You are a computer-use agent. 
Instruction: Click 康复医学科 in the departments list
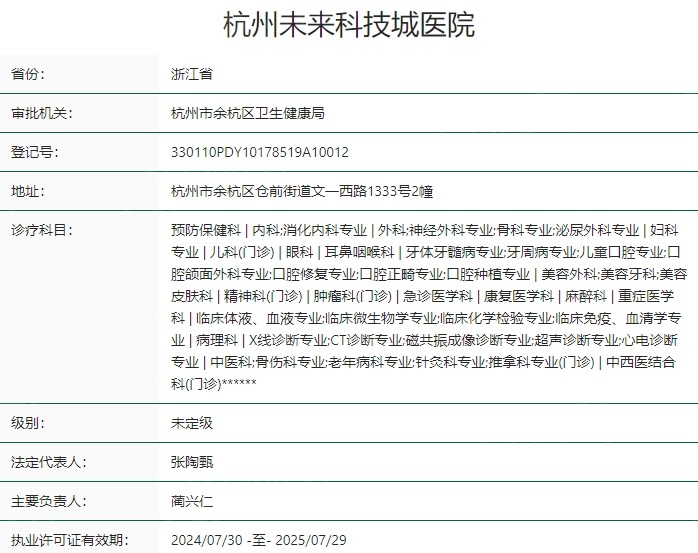pyautogui.click(x=519, y=296)
